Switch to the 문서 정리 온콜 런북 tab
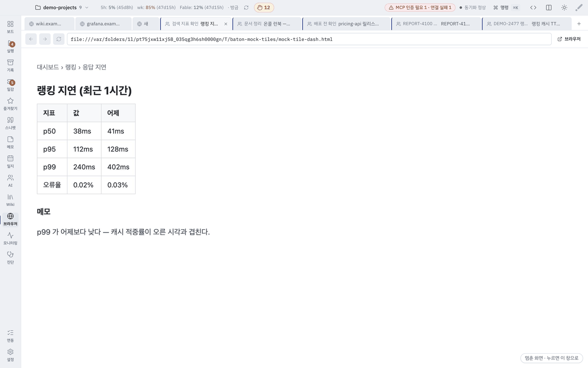 267,24
